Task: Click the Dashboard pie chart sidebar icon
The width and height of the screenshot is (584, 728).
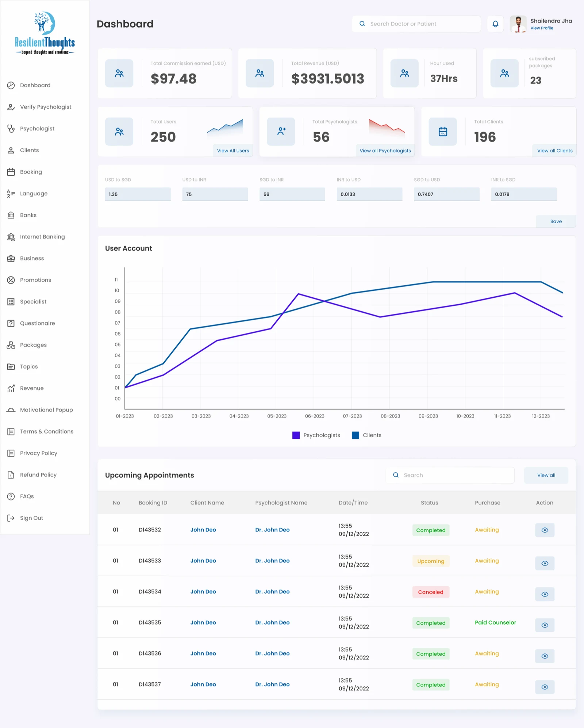Action: click(11, 85)
